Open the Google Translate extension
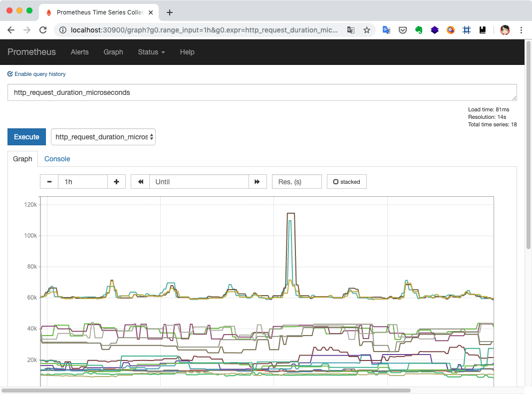The width and height of the screenshot is (532, 394). [386, 30]
